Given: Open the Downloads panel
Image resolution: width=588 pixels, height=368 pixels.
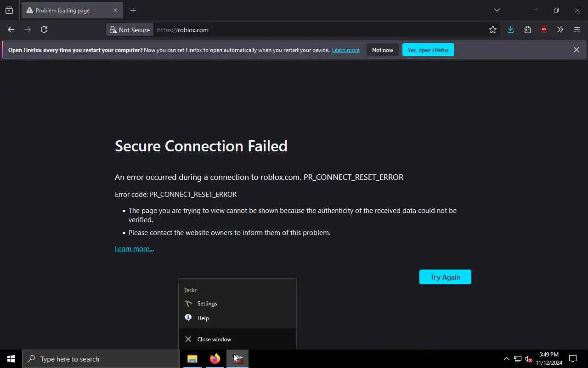Looking at the screenshot, I should click(510, 29).
